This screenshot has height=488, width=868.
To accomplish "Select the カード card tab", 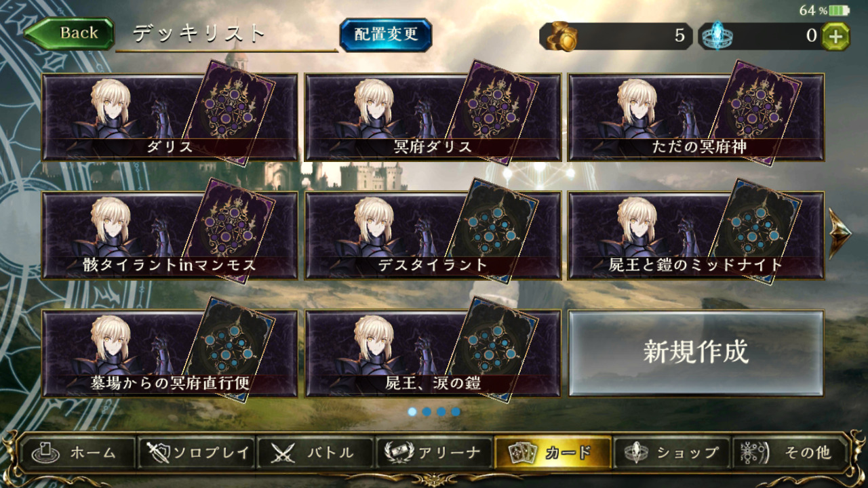I will tap(553, 453).
